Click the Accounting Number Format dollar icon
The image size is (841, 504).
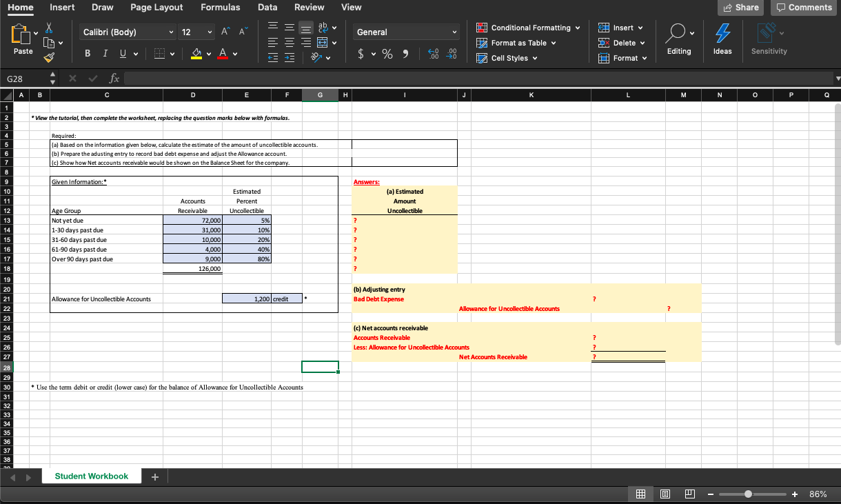[x=361, y=54]
